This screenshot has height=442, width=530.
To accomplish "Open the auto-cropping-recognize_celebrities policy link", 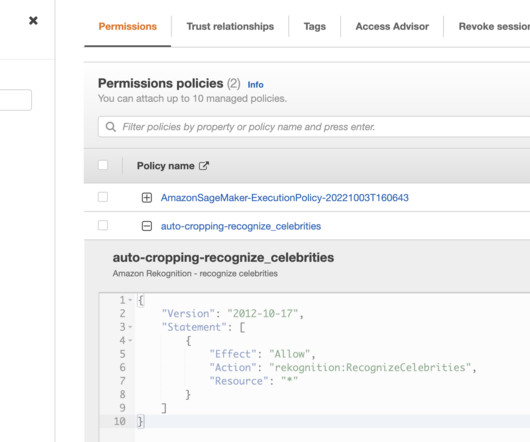I will [241, 226].
